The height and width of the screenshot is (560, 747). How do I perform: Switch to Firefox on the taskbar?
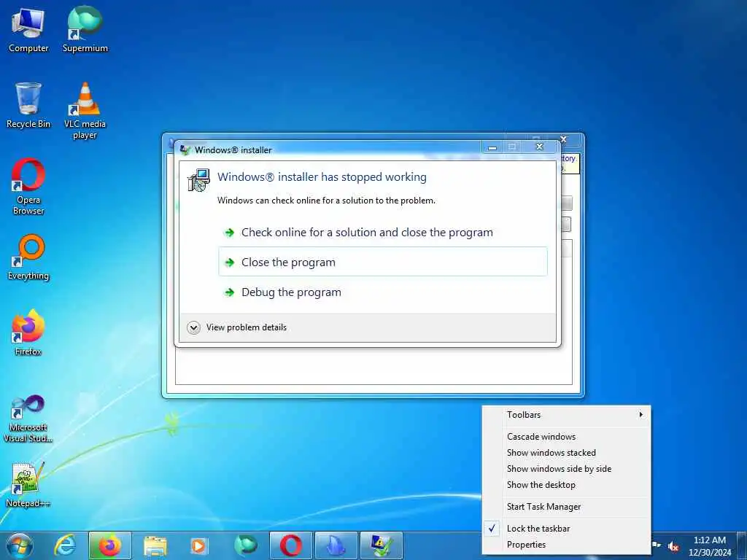pyautogui.click(x=110, y=545)
